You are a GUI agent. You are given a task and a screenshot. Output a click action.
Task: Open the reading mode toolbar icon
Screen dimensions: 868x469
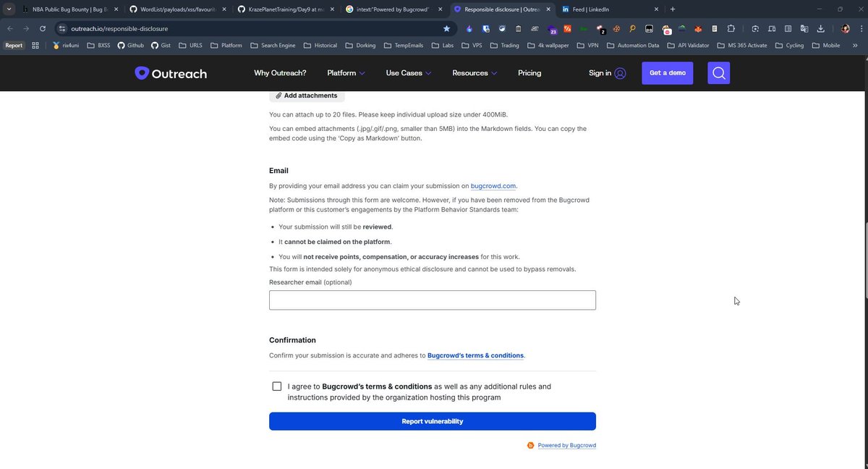(788, 28)
